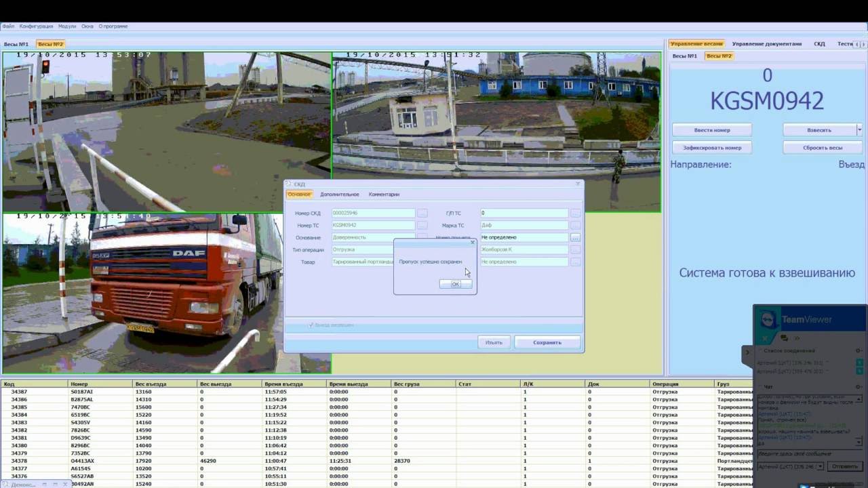Open the TeamViewer chat bubbles icon
Image resolution: width=868 pixels, height=488 pixels.
tap(783, 338)
